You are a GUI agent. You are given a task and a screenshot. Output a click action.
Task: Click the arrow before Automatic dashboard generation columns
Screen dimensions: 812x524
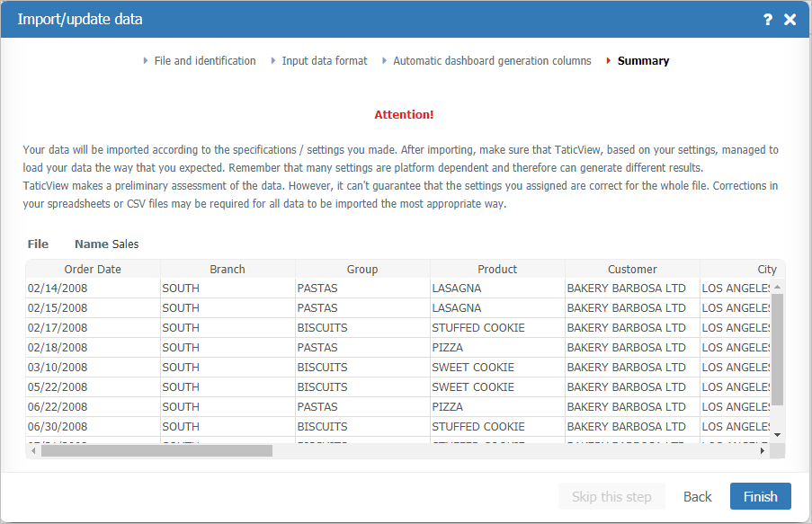[x=387, y=60]
